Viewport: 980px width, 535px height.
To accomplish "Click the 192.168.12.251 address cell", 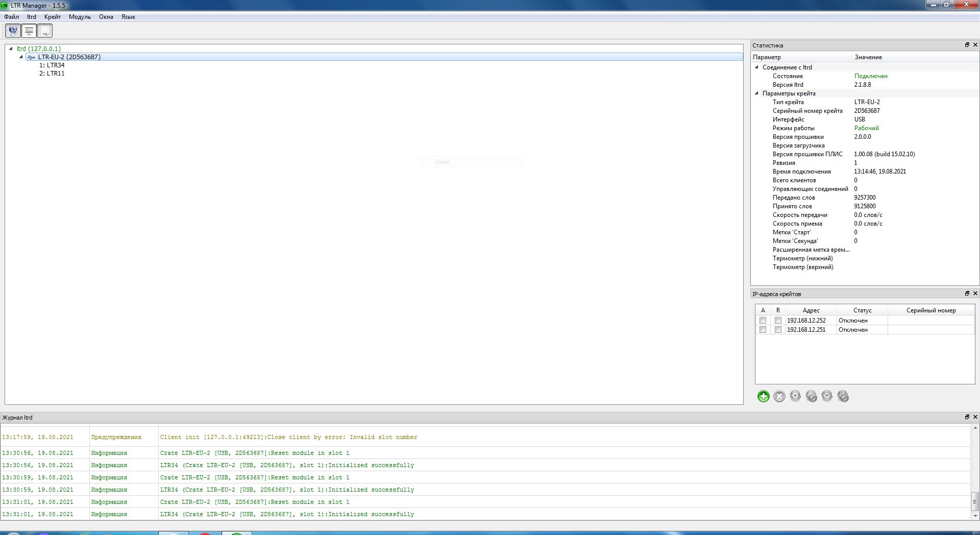I will coord(811,330).
